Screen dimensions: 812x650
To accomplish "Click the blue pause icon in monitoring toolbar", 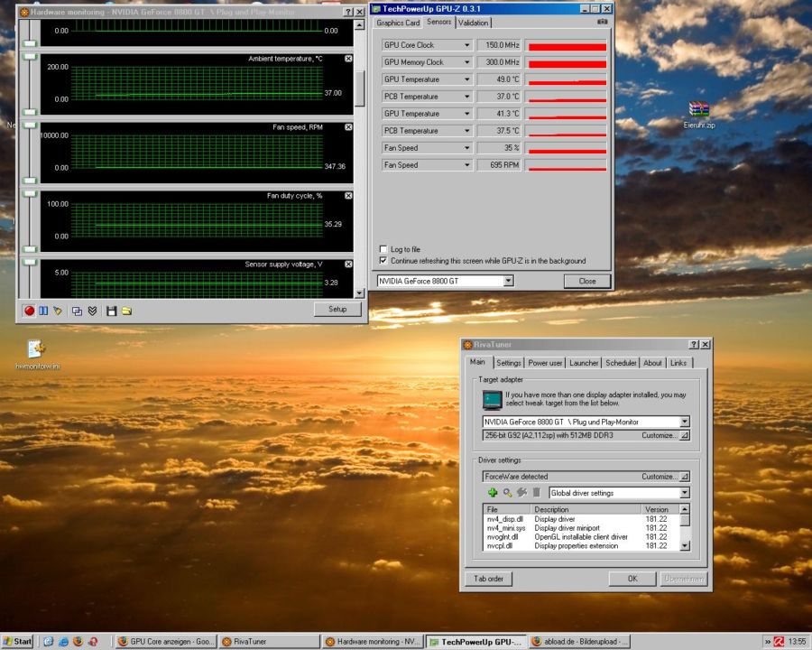I will [x=42, y=311].
